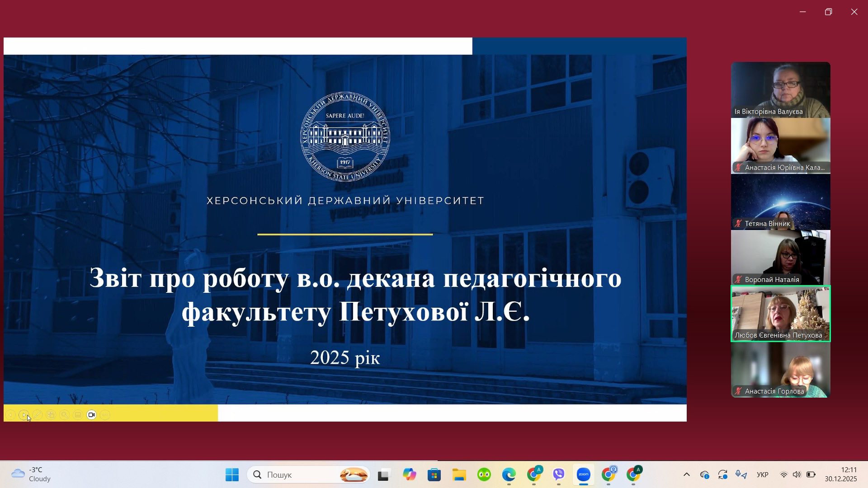Select Любов Євгенівна Петухова video tile

pos(781,314)
